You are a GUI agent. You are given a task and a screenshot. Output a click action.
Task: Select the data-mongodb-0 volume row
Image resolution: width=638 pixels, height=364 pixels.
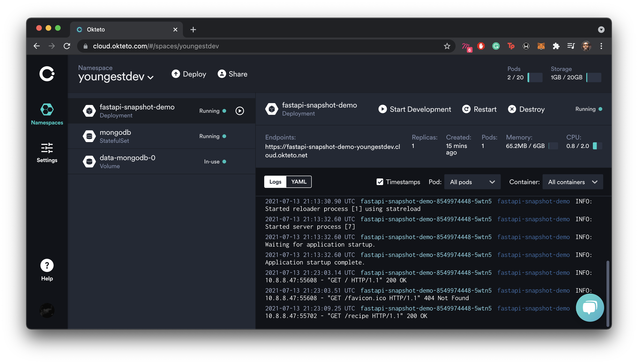(x=161, y=162)
